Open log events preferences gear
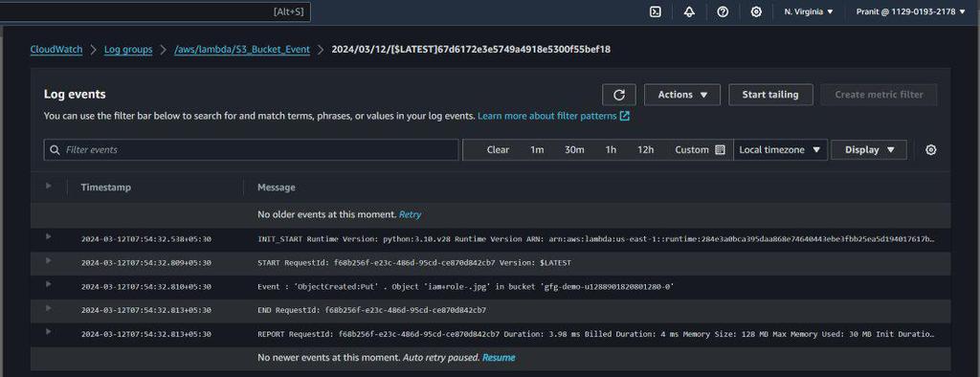Image resolution: width=980 pixels, height=377 pixels. pos(930,150)
